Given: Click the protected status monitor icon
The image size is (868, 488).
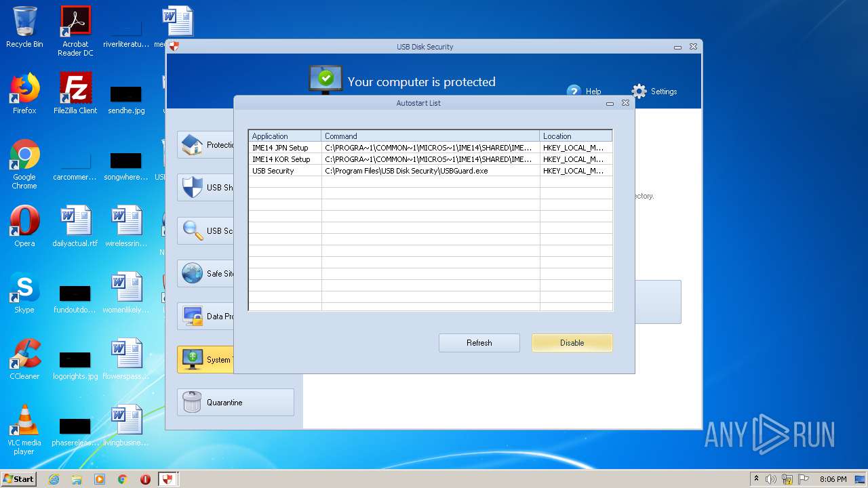Looking at the screenshot, I should tap(325, 79).
